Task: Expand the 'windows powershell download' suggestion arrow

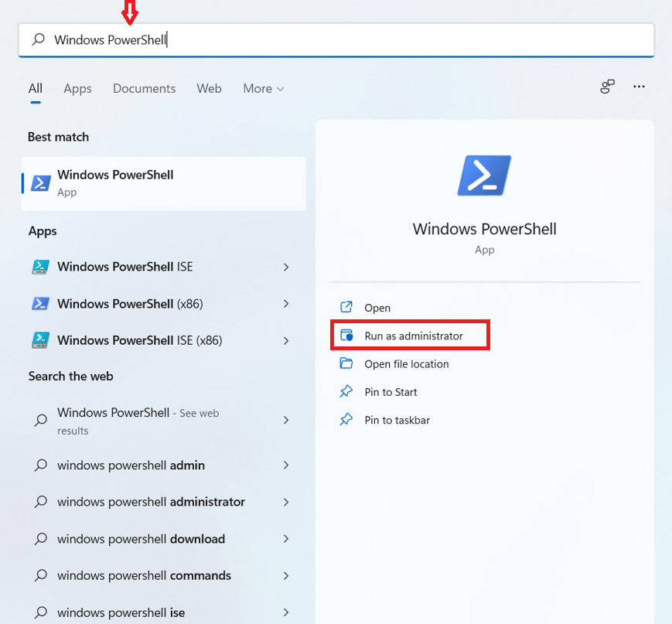Action: pyautogui.click(x=286, y=539)
